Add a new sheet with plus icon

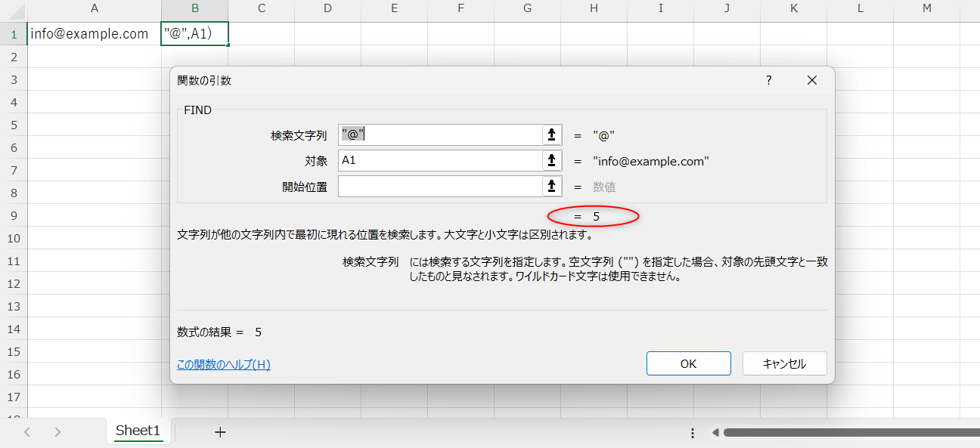pos(220,432)
